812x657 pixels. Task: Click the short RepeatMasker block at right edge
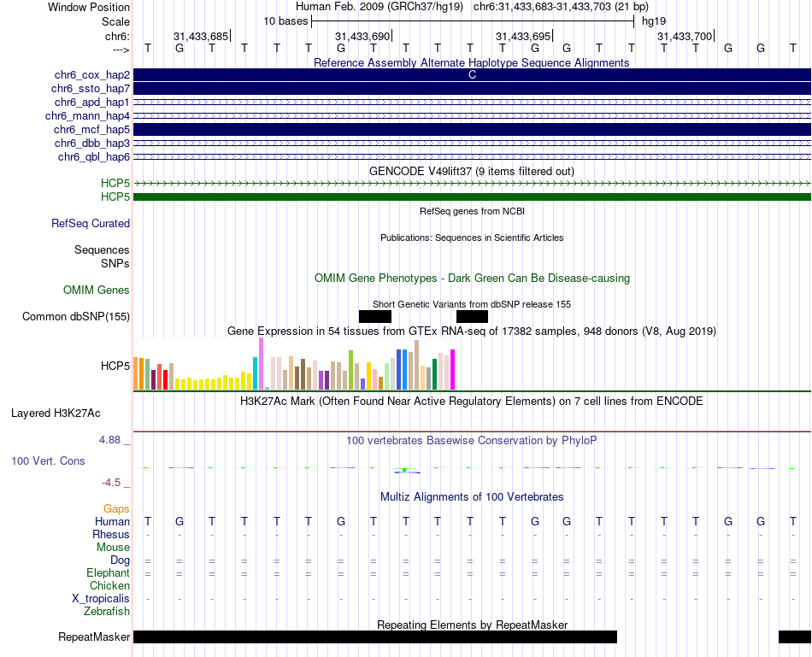click(795, 636)
